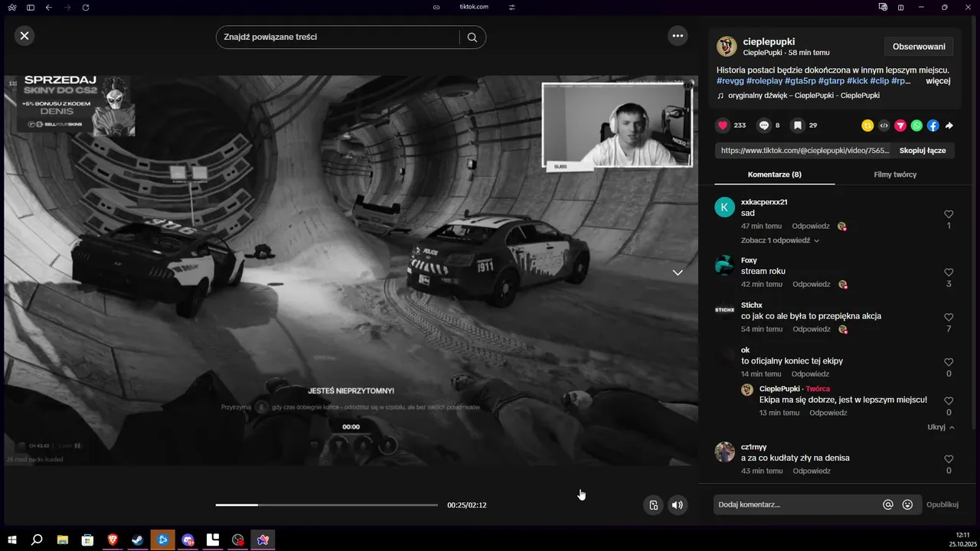Toggle Obserwowani follow button
980x551 pixels.
919,47
